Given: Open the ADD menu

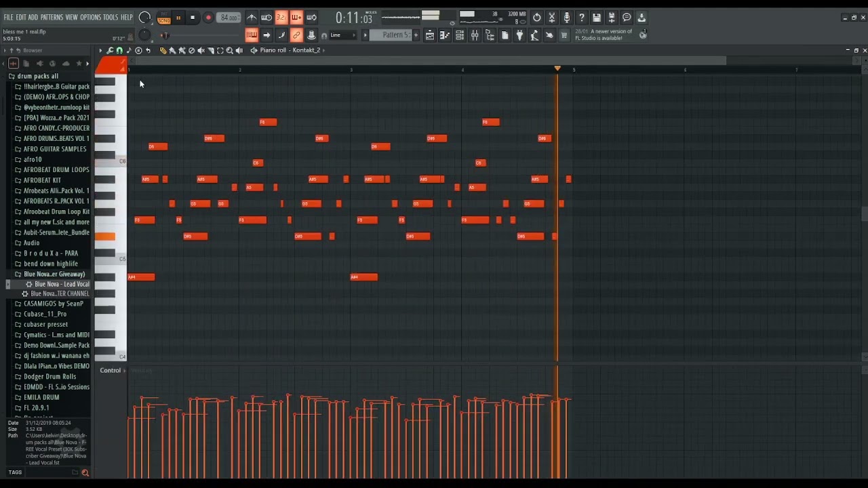Looking at the screenshot, I should tap(33, 17).
